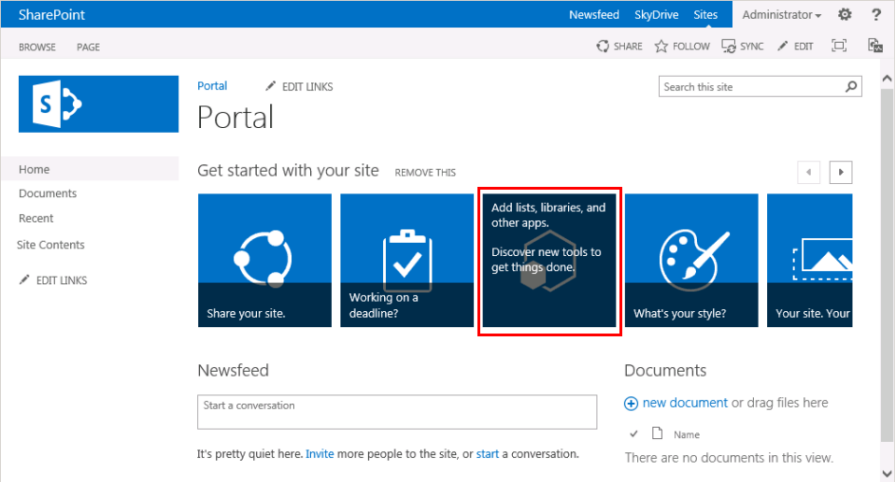Screen dimensions: 895x482
Task: Click the scrollbar up arrow
Action: (x=887, y=78)
